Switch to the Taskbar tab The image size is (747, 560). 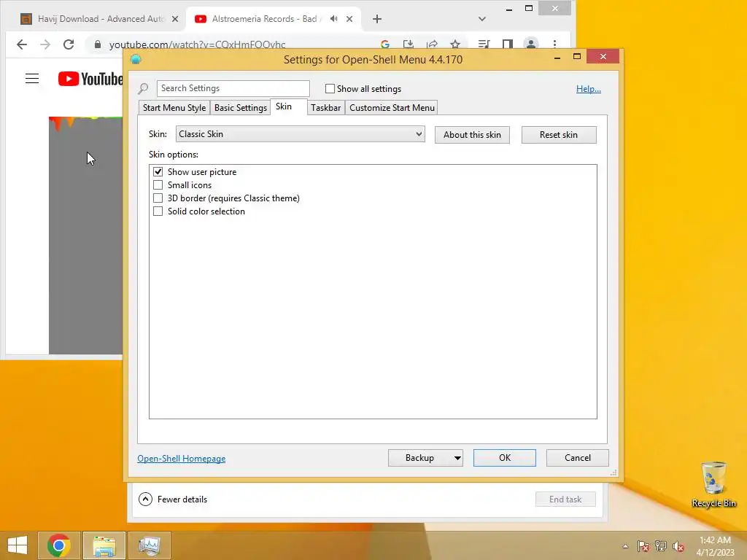tap(326, 108)
